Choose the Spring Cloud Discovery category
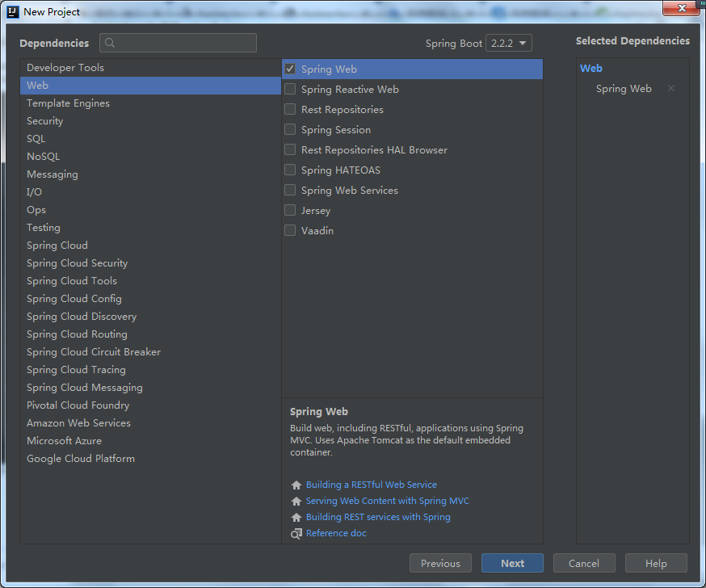This screenshot has height=588, width=706. pyautogui.click(x=82, y=317)
